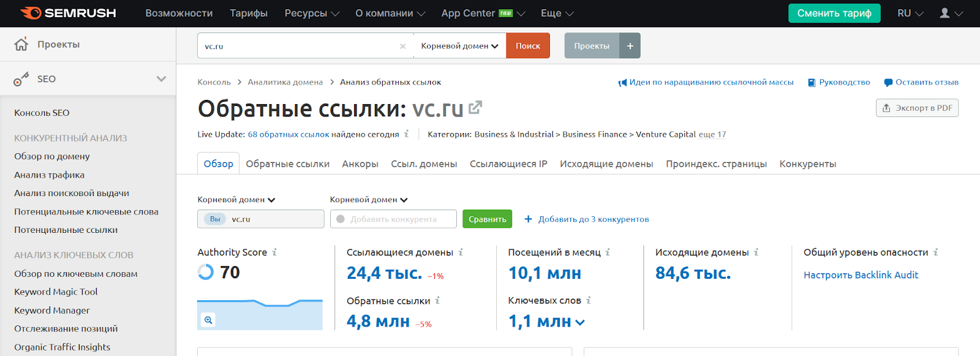
Task: Open Organic Traffic Insights in sidebar
Action: [x=62, y=347]
